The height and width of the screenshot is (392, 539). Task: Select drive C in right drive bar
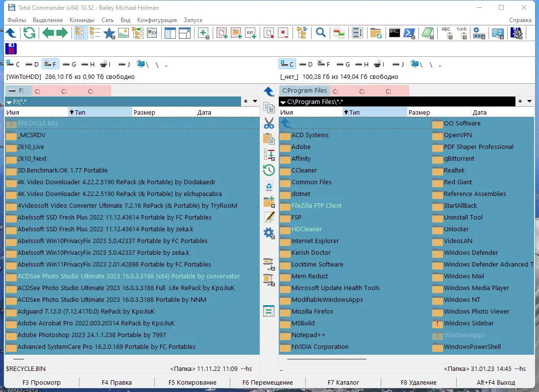pos(287,64)
